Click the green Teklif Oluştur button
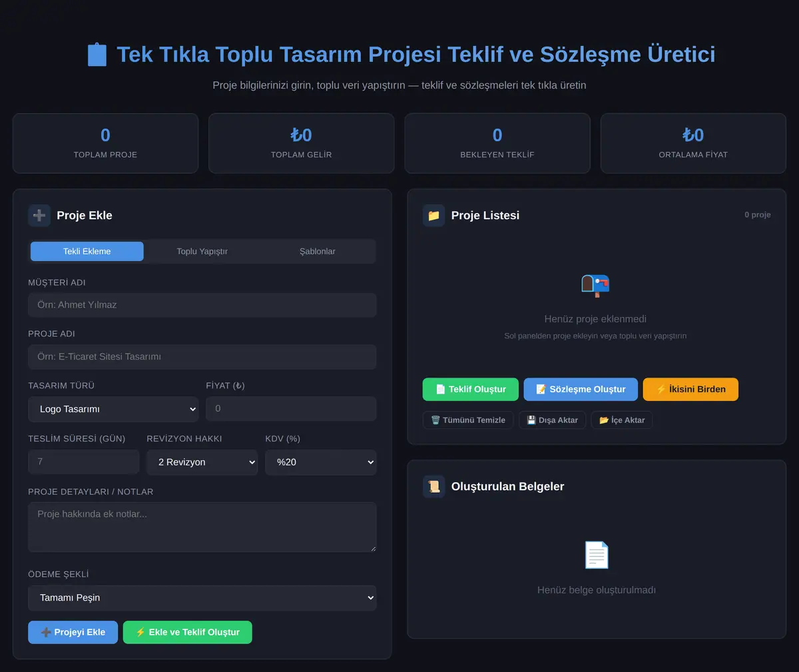 coord(471,389)
